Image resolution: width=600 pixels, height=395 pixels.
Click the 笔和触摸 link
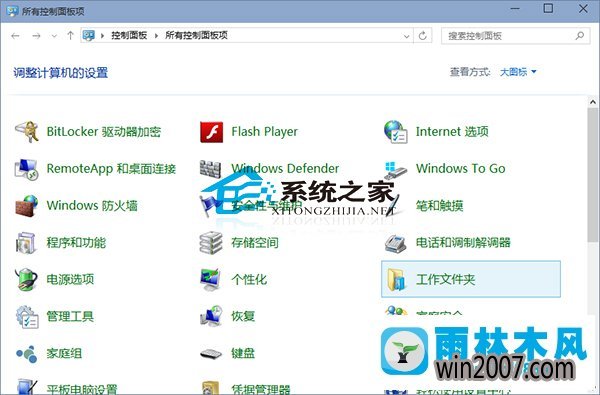click(x=440, y=206)
